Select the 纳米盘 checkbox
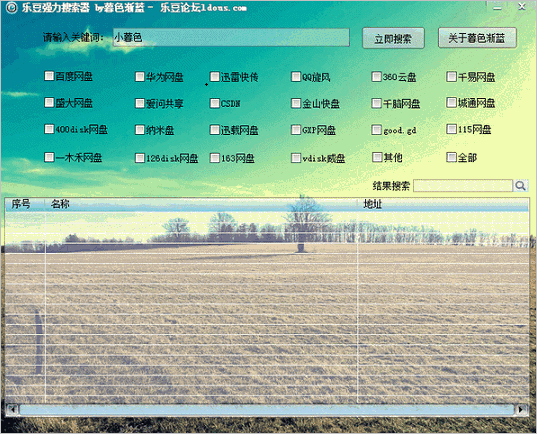 [x=140, y=129]
